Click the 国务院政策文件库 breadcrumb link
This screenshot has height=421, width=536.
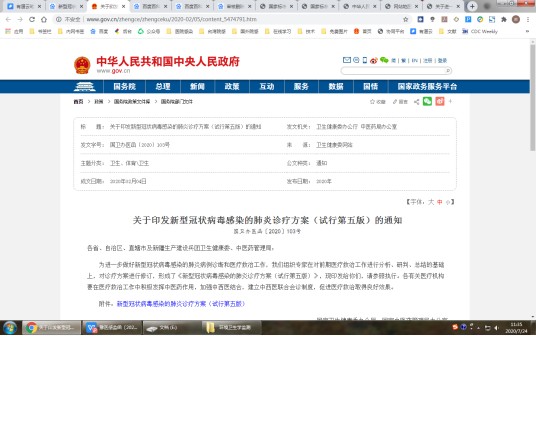tap(132, 101)
